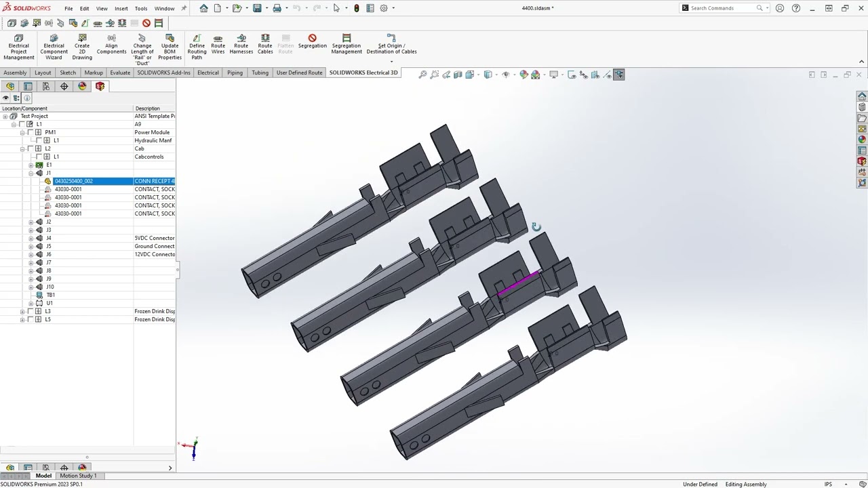868x488 pixels.
Task: Toggle the eye visibility button in tree toolbar
Action: 5,98
